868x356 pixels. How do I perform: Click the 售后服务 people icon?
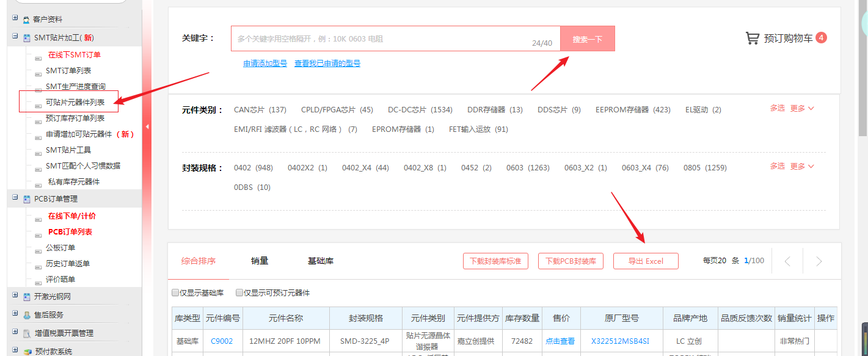[x=27, y=315]
